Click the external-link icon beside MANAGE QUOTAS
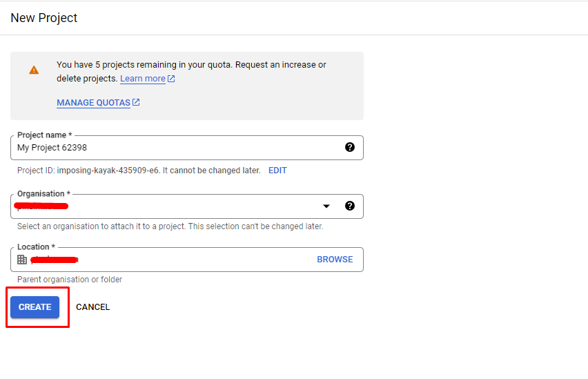Image resolution: width=588 pixels, height=379 pixels. tap(136, 103)
